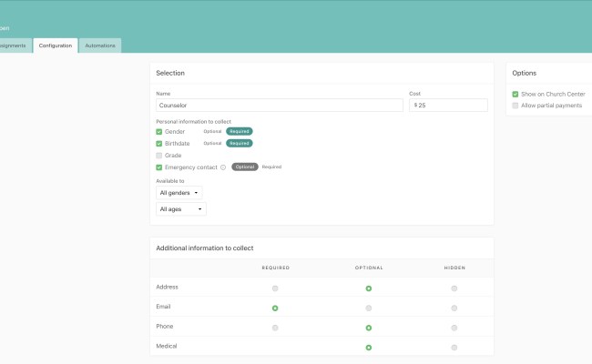Select Email Required radio button
Image resolution: width=592 pixels, height=364 pixels.
[x=275, y=308]
